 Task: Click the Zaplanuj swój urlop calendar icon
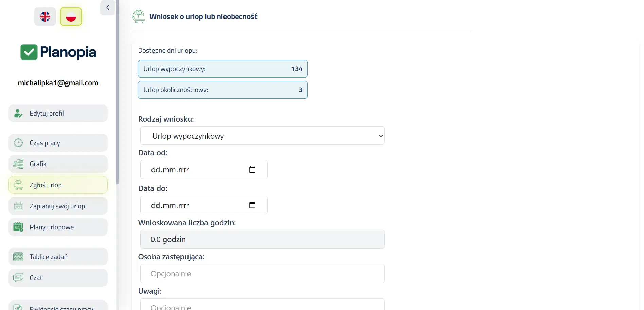(x=18, y=206)
